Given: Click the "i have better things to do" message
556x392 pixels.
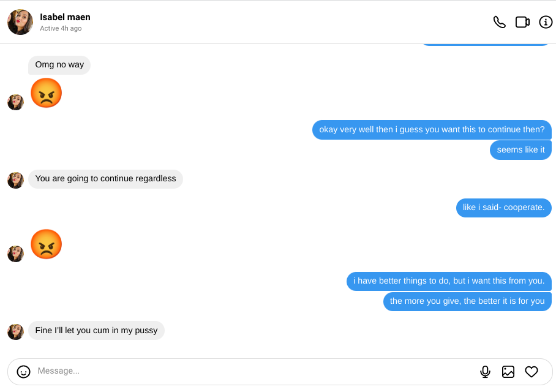Looking at the screenshot, I should [449, 281].
